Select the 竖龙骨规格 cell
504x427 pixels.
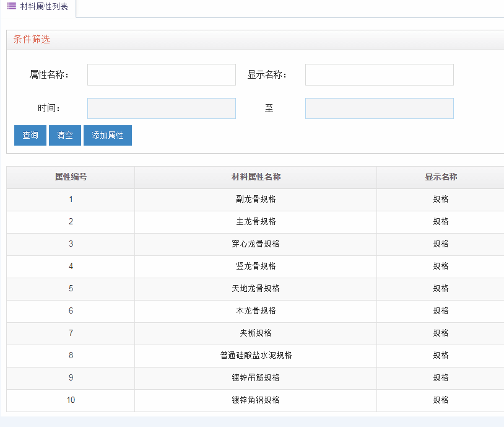[x=256, y=266]
